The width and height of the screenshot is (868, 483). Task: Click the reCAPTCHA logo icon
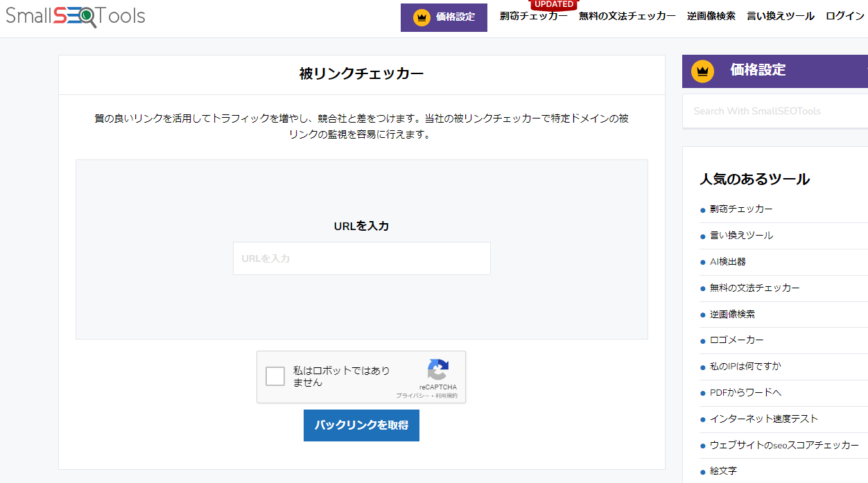tap(437, 370)
